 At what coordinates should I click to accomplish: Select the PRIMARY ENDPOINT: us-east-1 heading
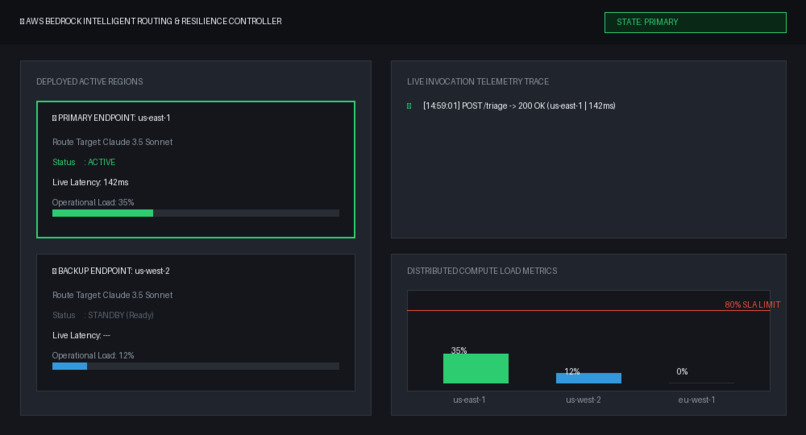click(114, 118)
